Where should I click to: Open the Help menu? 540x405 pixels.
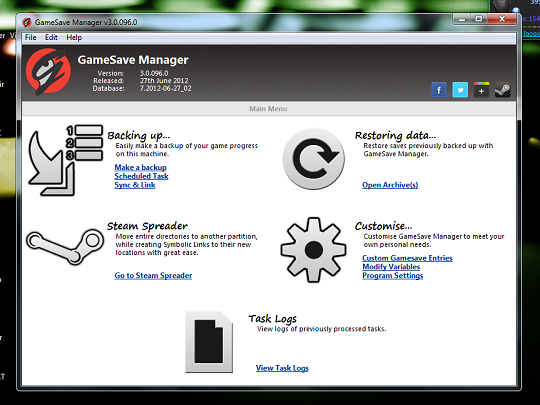(74, 37)
